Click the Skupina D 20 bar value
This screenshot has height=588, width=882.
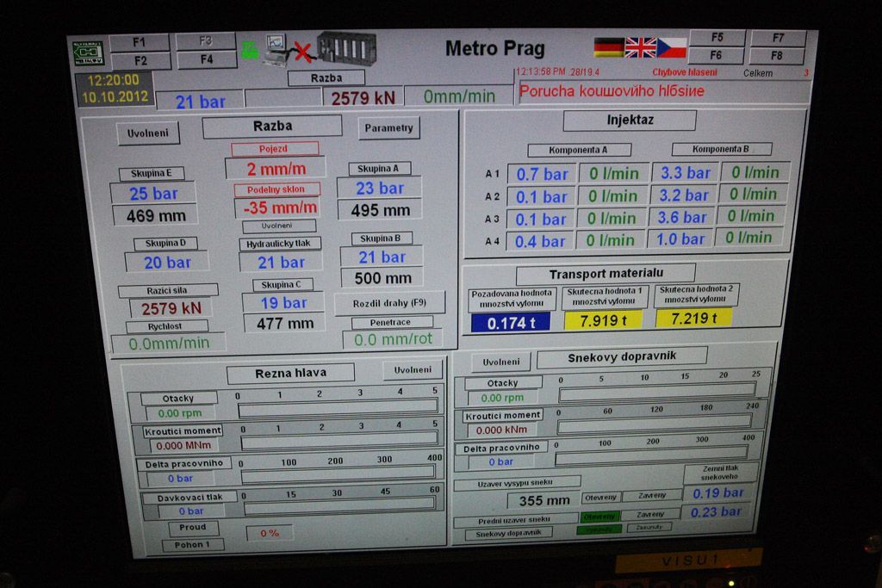167,263
